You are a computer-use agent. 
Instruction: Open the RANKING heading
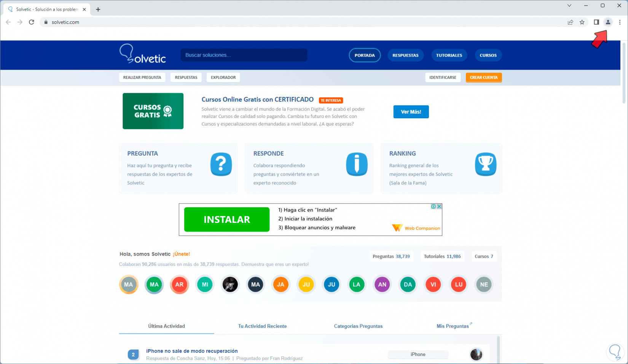click(402, 154)
